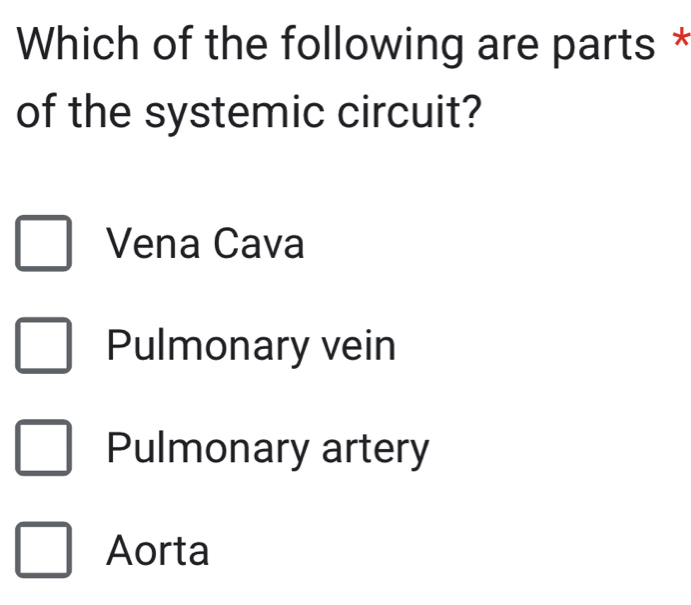This screenshot has height=605, width=691.
Task: Click the 'Pulmonary vein' option text
Action: [252, 346]
